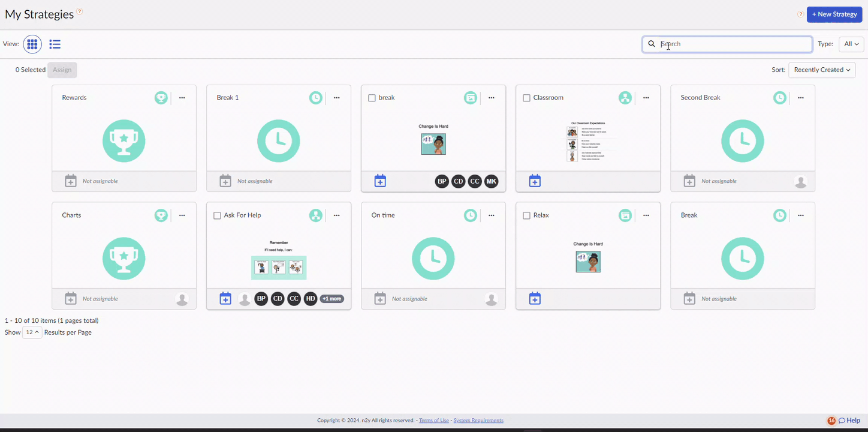Open the Help chat button
Screen dimensions: 868x432
click(x=849, y=421)
